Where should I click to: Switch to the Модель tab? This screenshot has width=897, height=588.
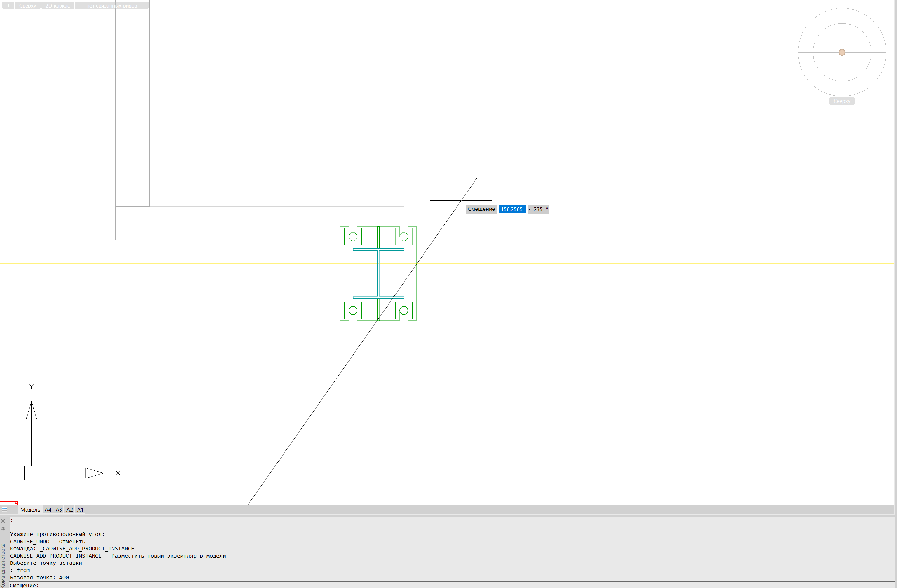coord(30,509)
